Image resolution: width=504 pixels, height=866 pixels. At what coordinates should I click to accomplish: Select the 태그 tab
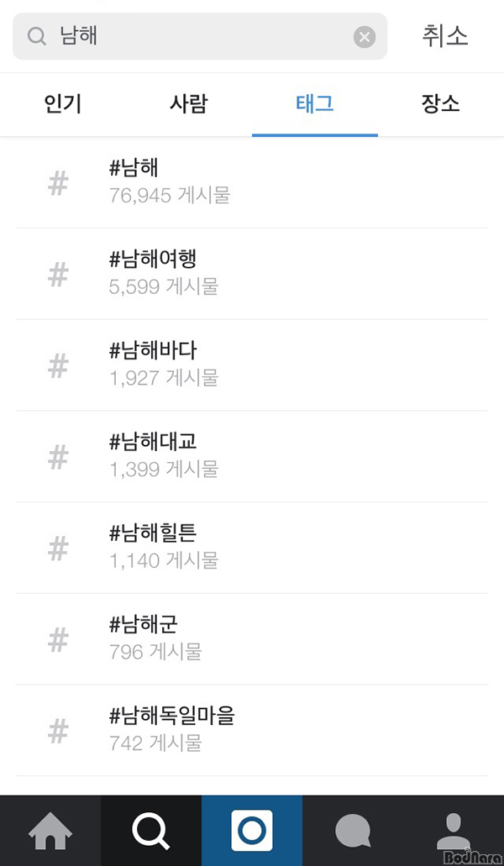[x=315, y=104]
